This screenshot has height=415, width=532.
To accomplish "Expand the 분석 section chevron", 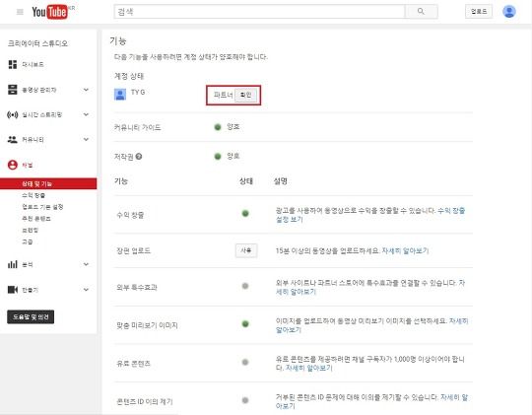I will (86, 264).
